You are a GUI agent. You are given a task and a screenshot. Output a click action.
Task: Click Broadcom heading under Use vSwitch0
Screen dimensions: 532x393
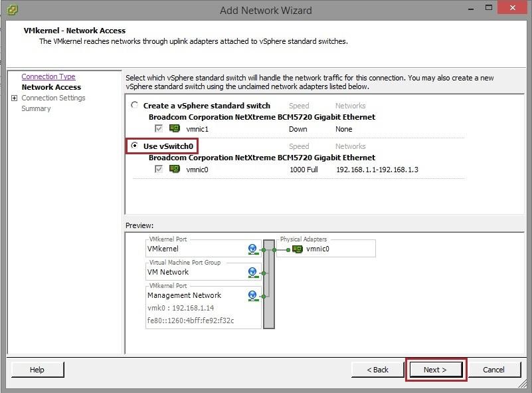coord(262,158)
